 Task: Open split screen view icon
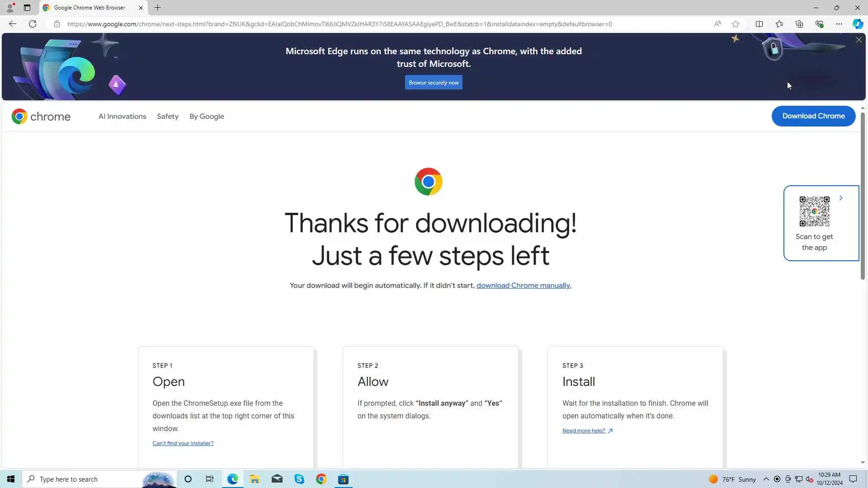point(759,24)
